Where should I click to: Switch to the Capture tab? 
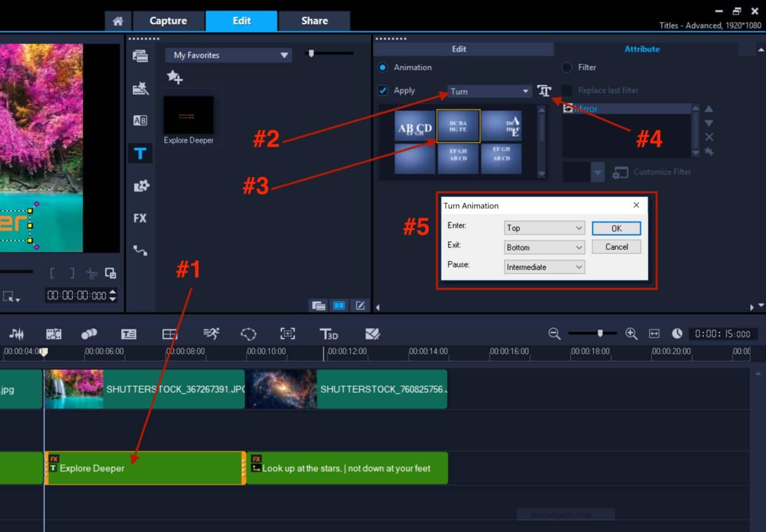[168, 21]
